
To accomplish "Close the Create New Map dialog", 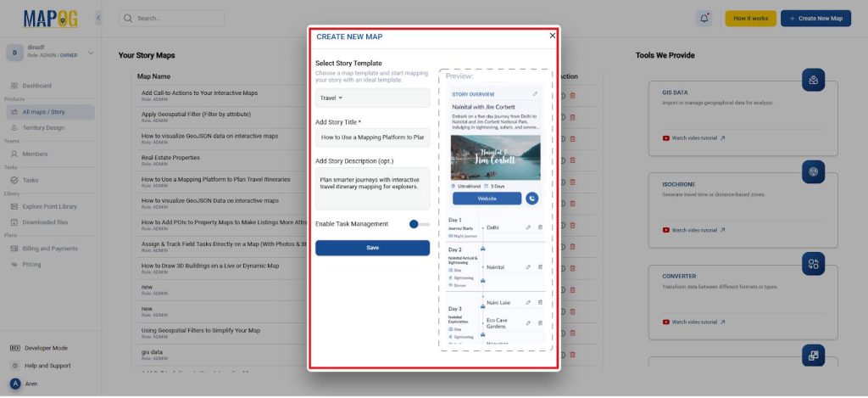I will [x=552, y=36].
